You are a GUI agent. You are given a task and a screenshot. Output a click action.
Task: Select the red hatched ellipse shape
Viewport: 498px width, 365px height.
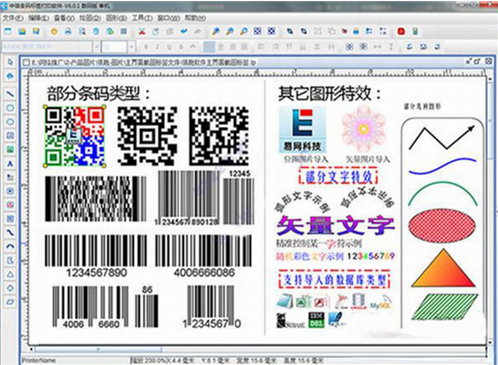tap(442, 226)
